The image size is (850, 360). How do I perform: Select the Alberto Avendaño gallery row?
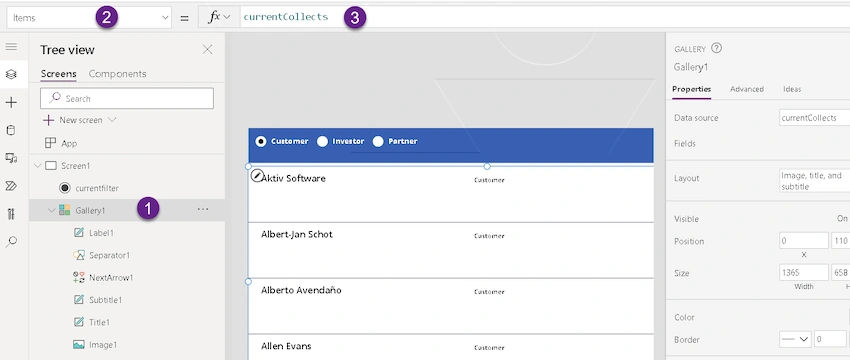coord(451,306)
